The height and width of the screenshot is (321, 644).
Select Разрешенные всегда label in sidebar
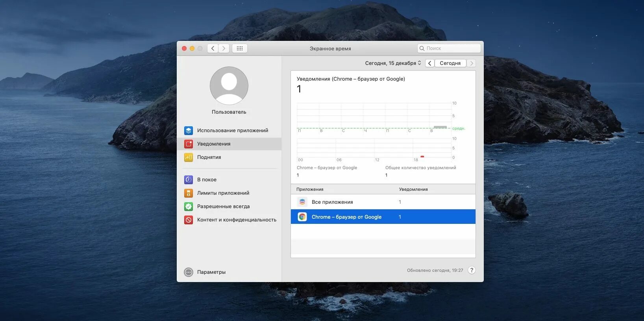pos(223,206)
